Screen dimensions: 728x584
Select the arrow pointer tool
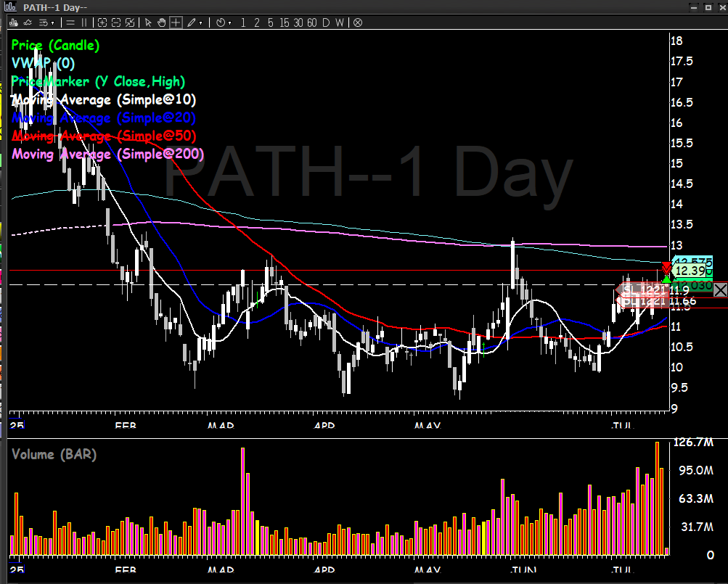[x=148, y=22]
